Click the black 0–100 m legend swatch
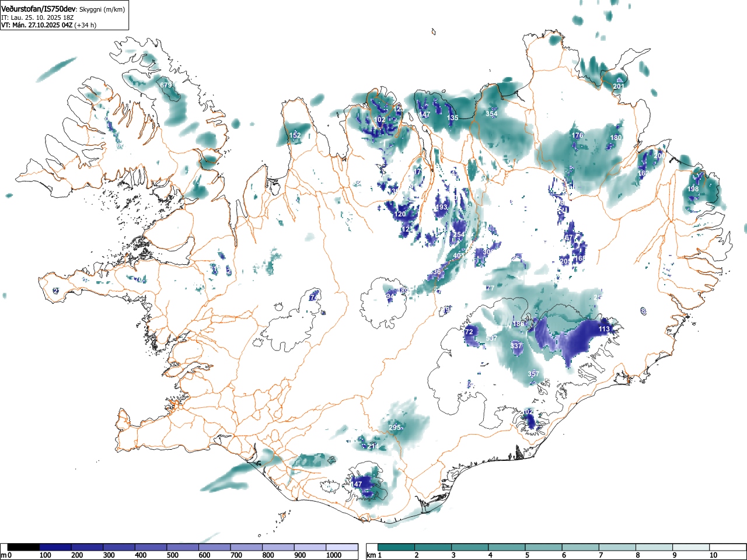Viewport: 747px width, 560px height. 23,547
